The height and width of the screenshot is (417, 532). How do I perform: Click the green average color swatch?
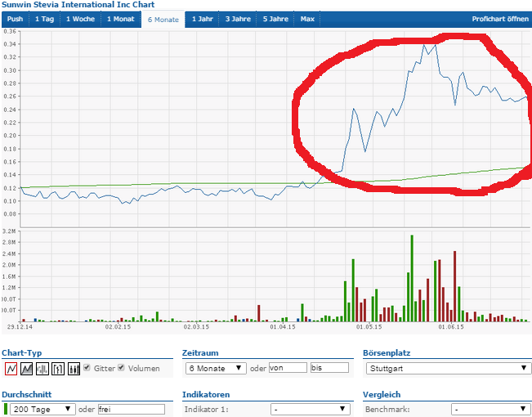click(6, 409)
